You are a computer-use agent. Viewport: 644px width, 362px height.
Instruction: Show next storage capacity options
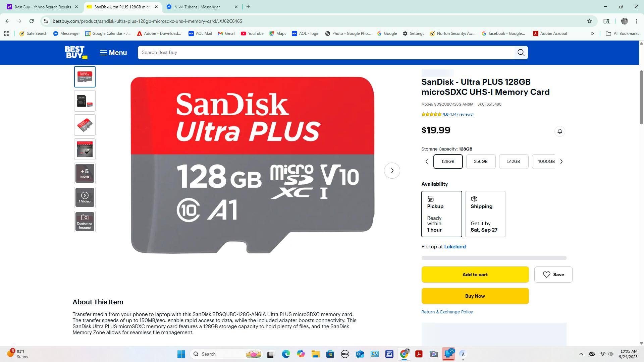click(x=561, y=162)
